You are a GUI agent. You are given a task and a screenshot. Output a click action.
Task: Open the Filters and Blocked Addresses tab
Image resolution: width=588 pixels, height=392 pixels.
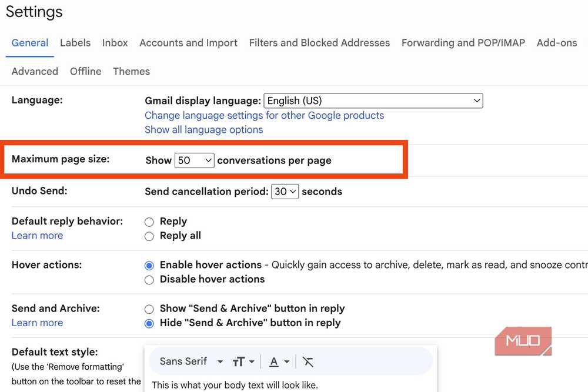(319, 43)
